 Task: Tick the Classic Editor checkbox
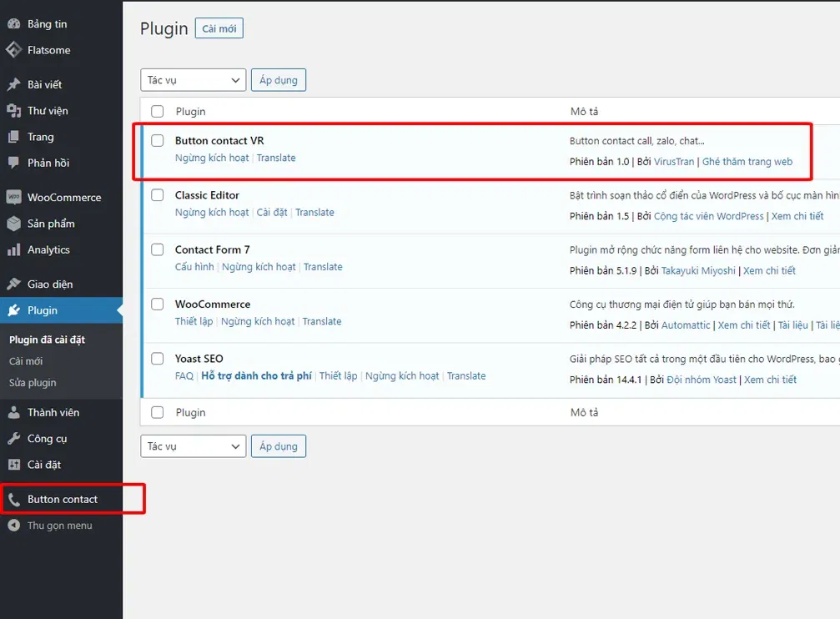[157, 195]
